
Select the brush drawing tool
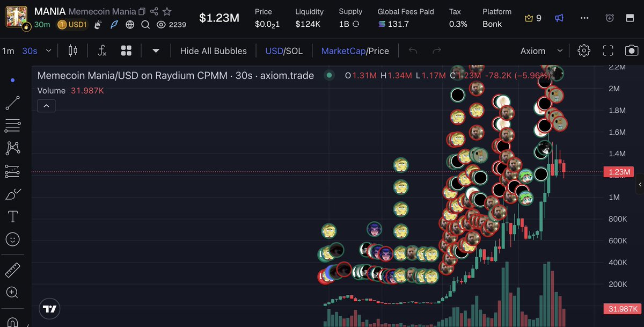13,194
